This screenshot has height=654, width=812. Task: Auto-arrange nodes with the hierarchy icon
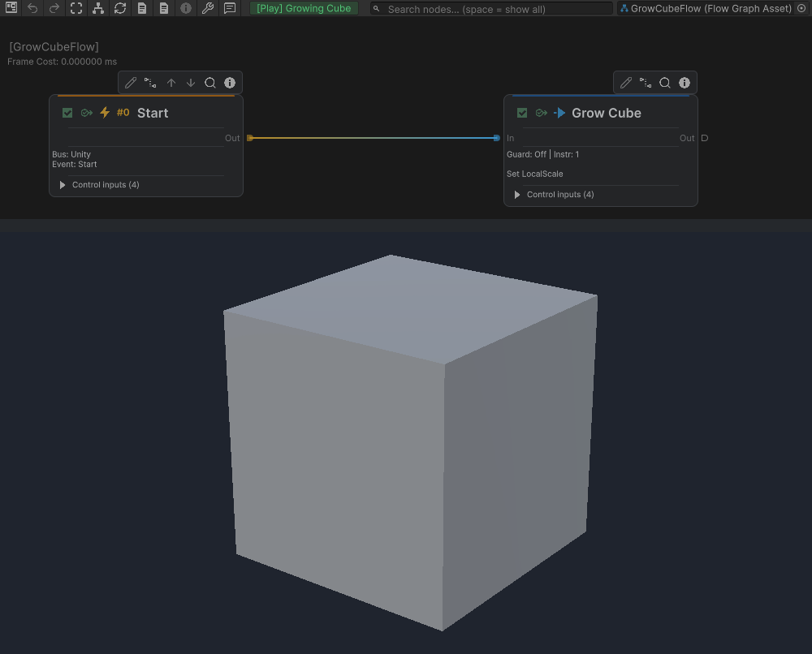click(98, 8)
